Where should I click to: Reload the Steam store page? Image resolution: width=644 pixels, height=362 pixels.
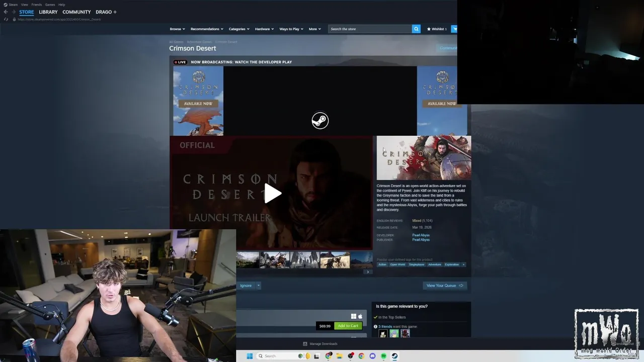pos(6,19)
